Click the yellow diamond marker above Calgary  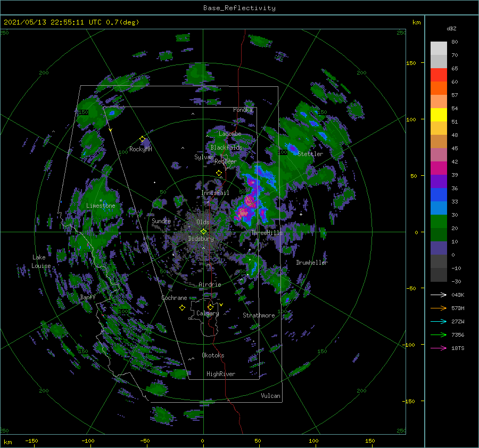[210, 307]
